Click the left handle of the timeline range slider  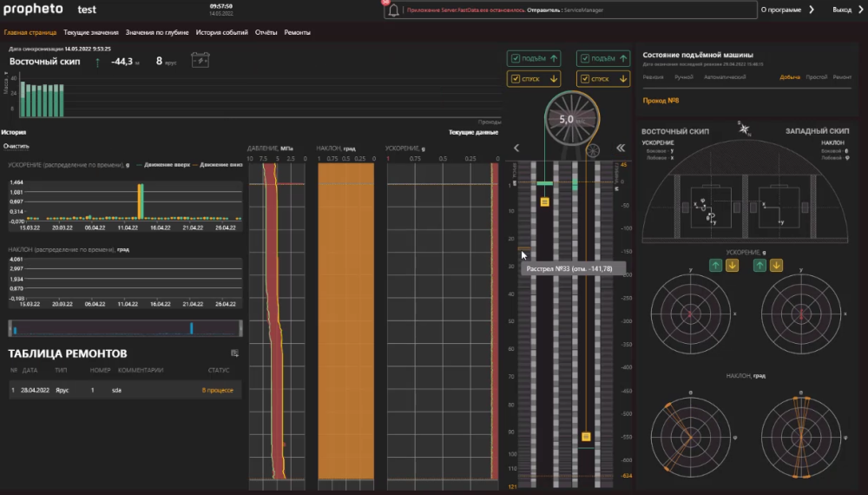[10, 328]
